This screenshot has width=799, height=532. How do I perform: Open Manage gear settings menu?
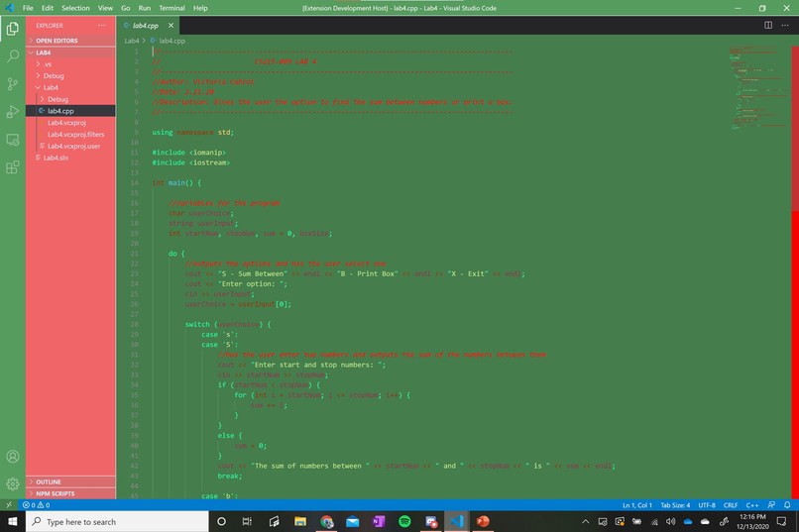coord(13,483)
